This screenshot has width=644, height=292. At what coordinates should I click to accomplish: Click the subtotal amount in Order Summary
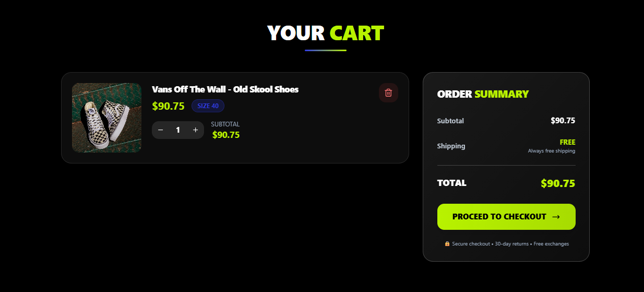[563, 121]
